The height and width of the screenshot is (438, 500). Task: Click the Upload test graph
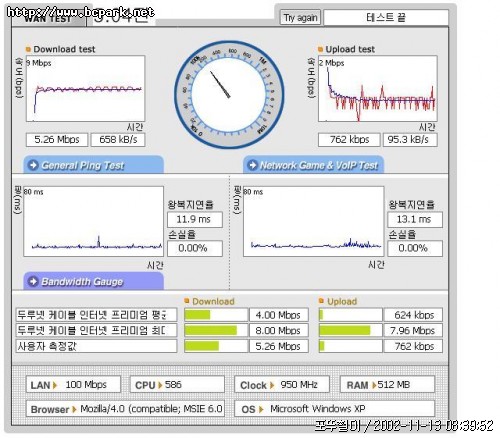(x=378, y=89)
